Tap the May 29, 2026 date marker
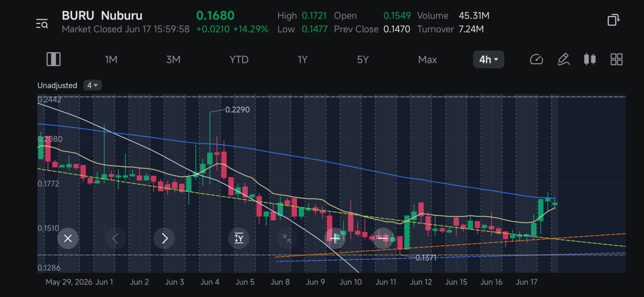This screenshot has width=644, height=297. pos(69,282)
